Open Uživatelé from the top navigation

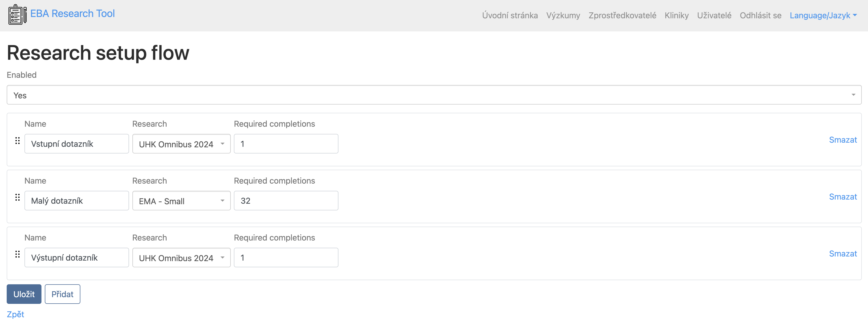point(714,15)
